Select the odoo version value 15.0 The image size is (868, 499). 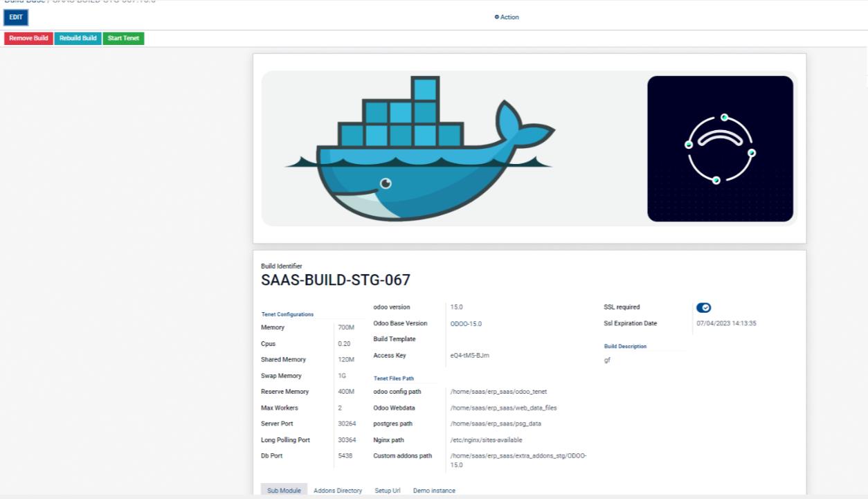tap(457, 307)
